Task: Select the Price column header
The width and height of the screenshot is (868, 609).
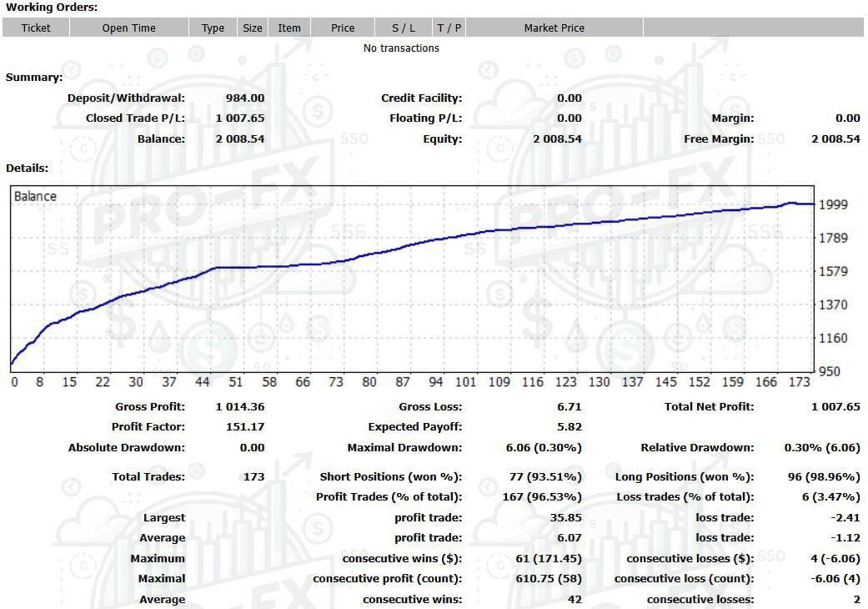Action: pos(343,28)
